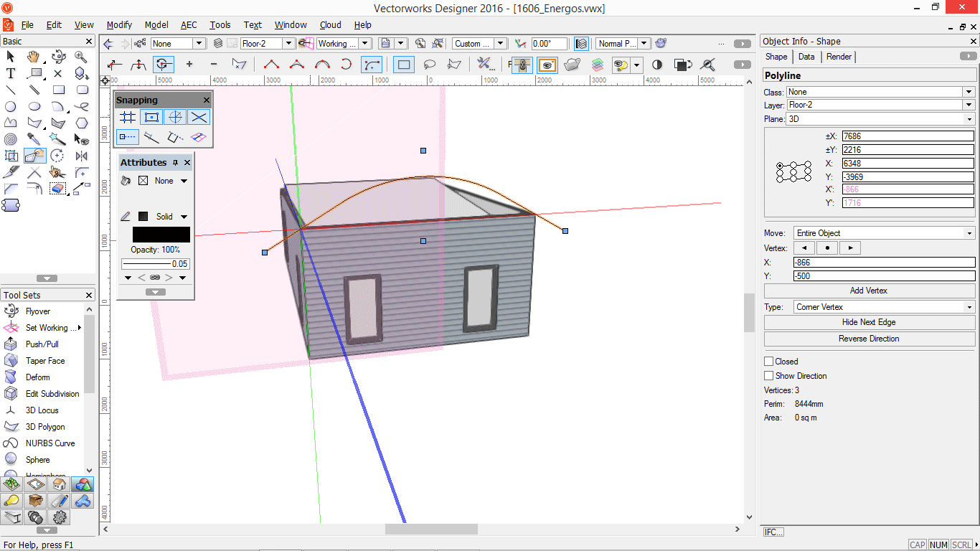Check the Closed option for the polyline

(x=768, y=361)
